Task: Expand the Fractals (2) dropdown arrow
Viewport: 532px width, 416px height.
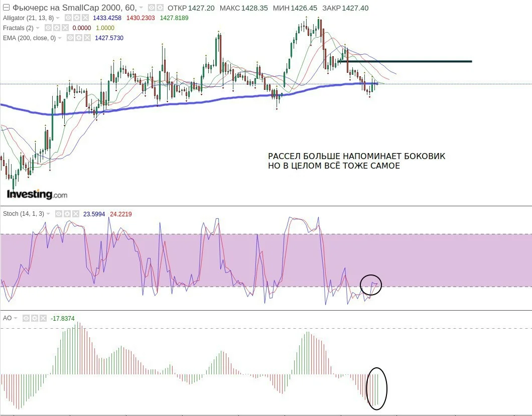Action: [38, 28]
